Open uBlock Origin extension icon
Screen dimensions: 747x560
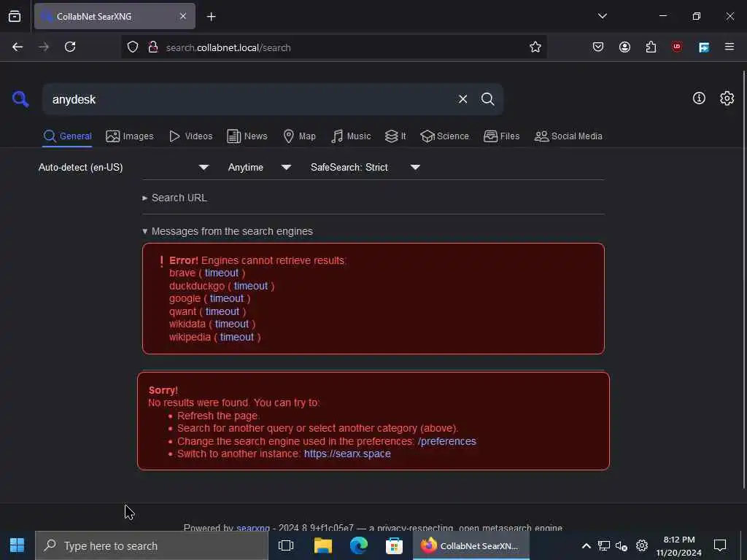677,47
